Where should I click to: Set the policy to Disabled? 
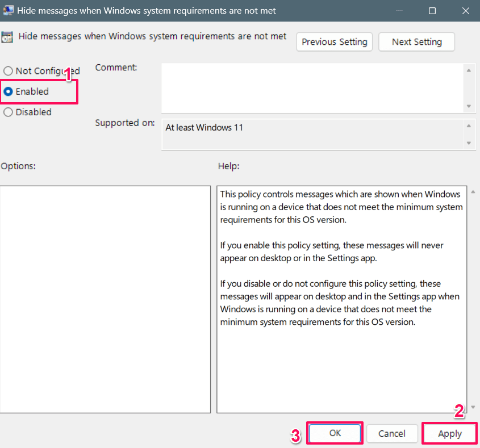point(8,112)
